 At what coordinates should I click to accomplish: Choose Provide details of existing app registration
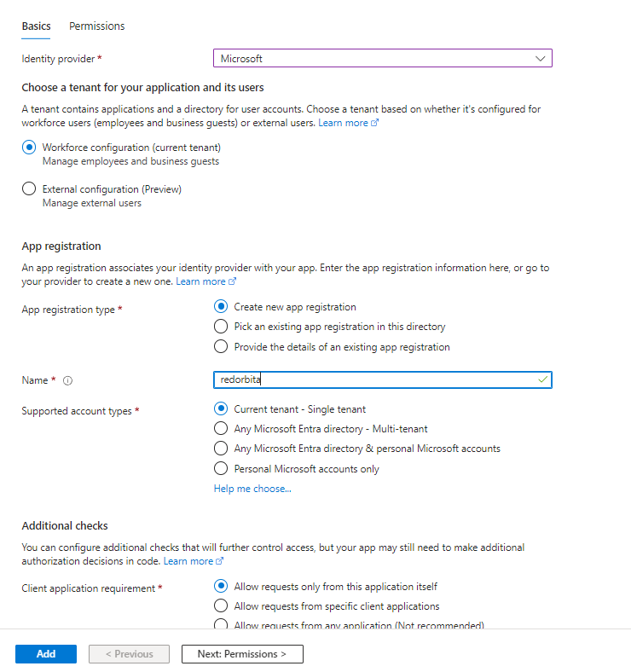221,347
